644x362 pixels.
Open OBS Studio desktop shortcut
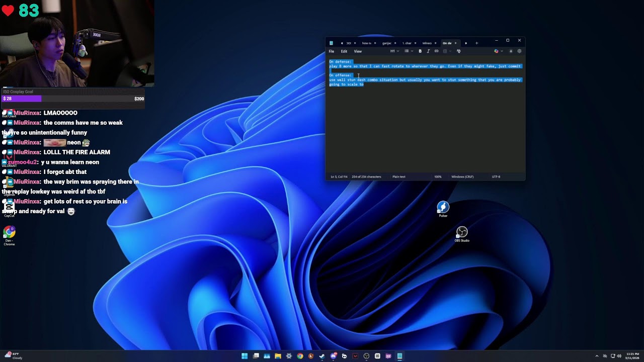462,232
